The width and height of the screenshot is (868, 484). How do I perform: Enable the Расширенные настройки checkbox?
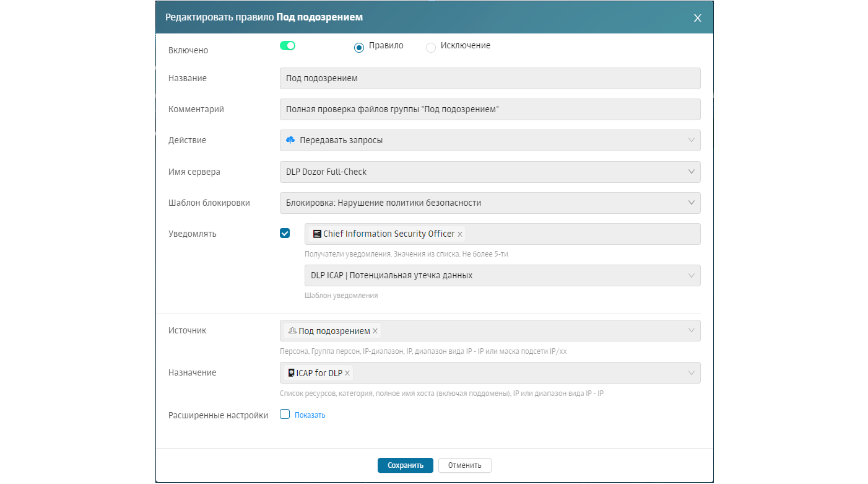285,415
